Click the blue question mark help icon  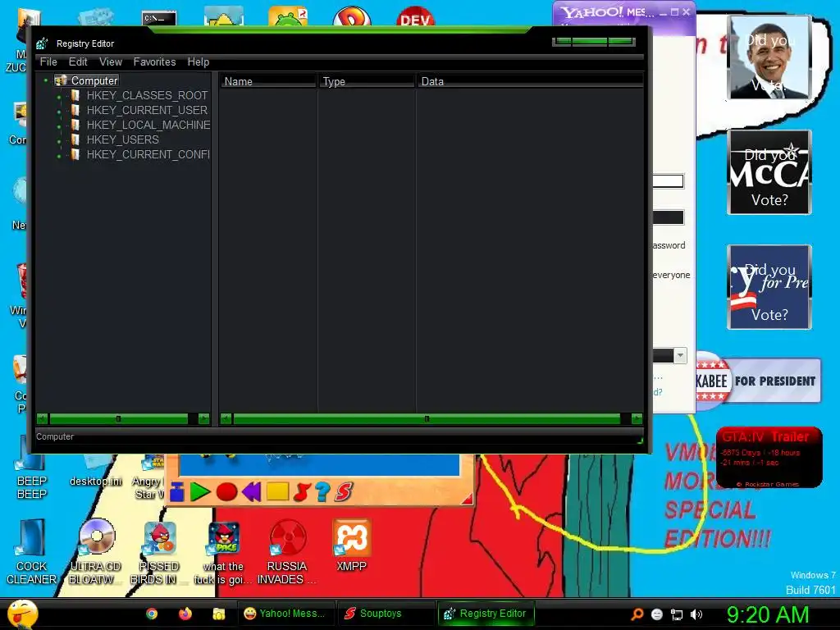pyautogui.click(x=322, y=491)
